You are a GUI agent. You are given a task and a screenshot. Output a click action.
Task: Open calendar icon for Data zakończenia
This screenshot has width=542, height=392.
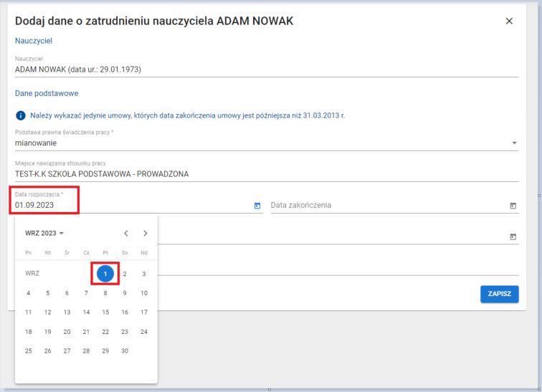tap(513, 206)
